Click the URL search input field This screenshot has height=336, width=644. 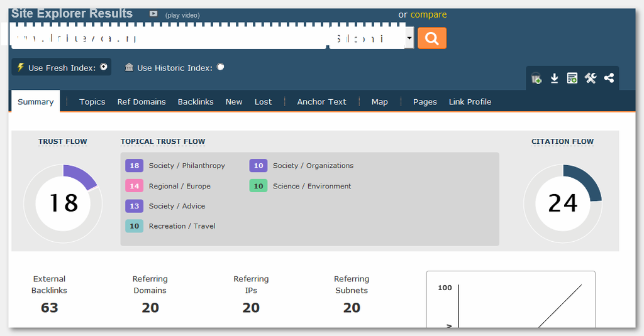(x=169, y=38)
